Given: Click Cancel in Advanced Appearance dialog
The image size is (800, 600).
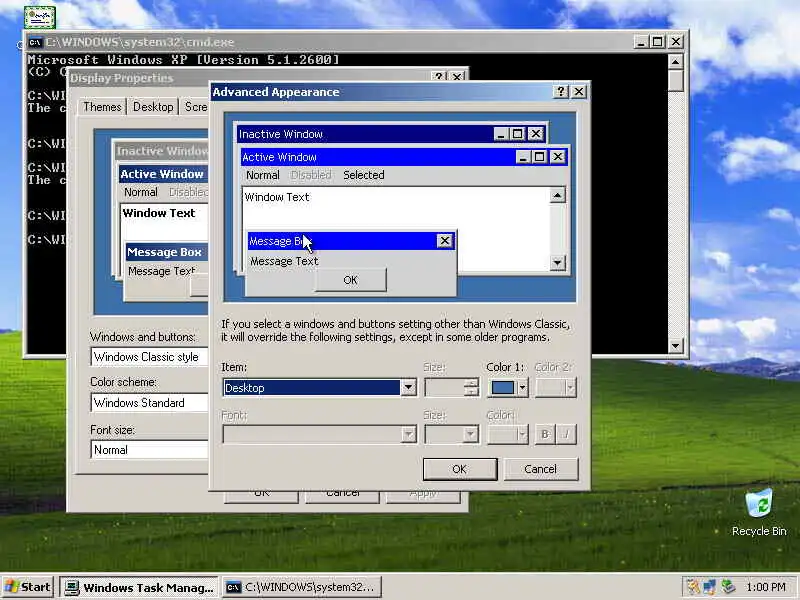Looking at the screenshot, I should point(541,469).
